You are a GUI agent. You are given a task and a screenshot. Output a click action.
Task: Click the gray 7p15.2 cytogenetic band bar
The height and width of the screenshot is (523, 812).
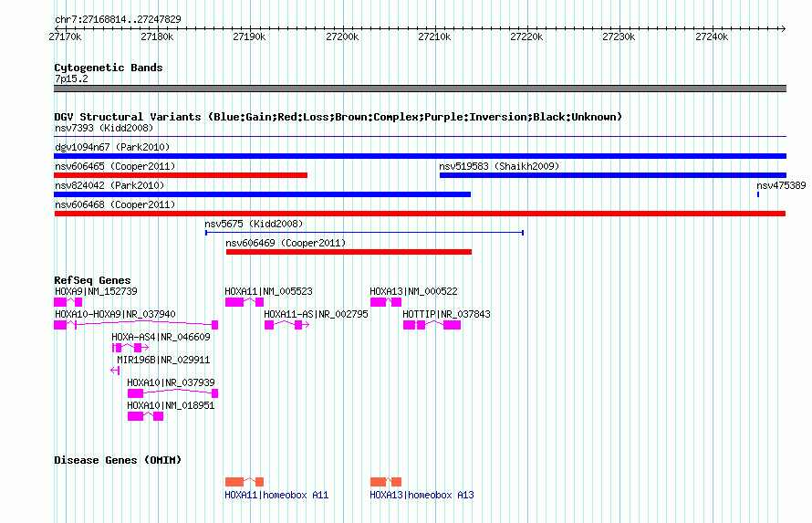point(420,89)
